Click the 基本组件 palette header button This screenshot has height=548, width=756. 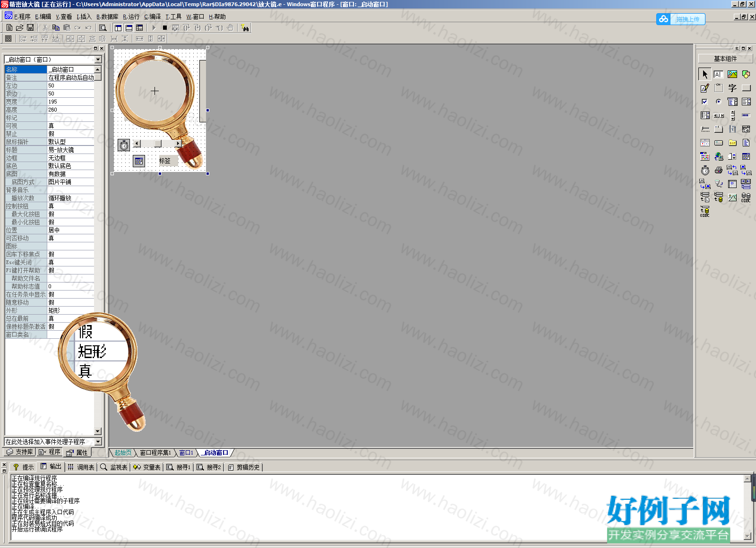[725, 59]
